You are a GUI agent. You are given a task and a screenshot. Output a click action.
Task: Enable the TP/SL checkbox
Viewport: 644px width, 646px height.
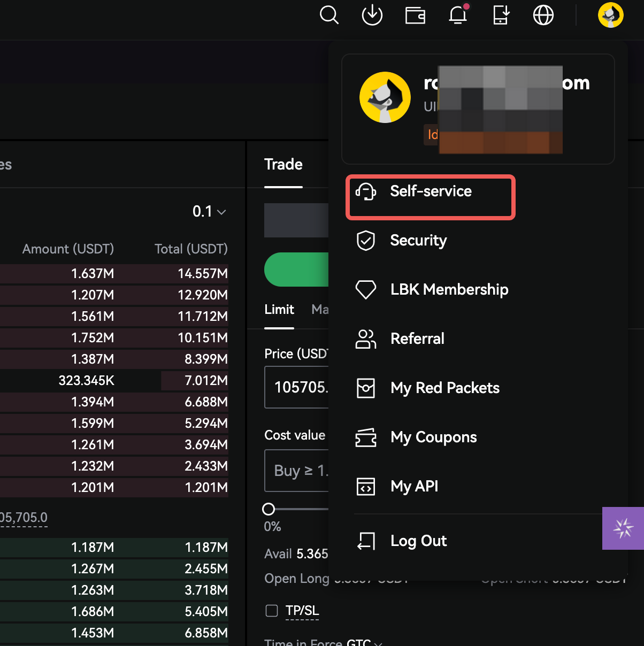click(x=272, y=610)
